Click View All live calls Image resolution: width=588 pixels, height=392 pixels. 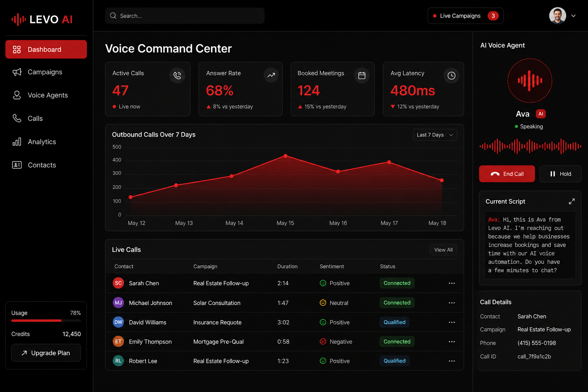tap(443, 250)
